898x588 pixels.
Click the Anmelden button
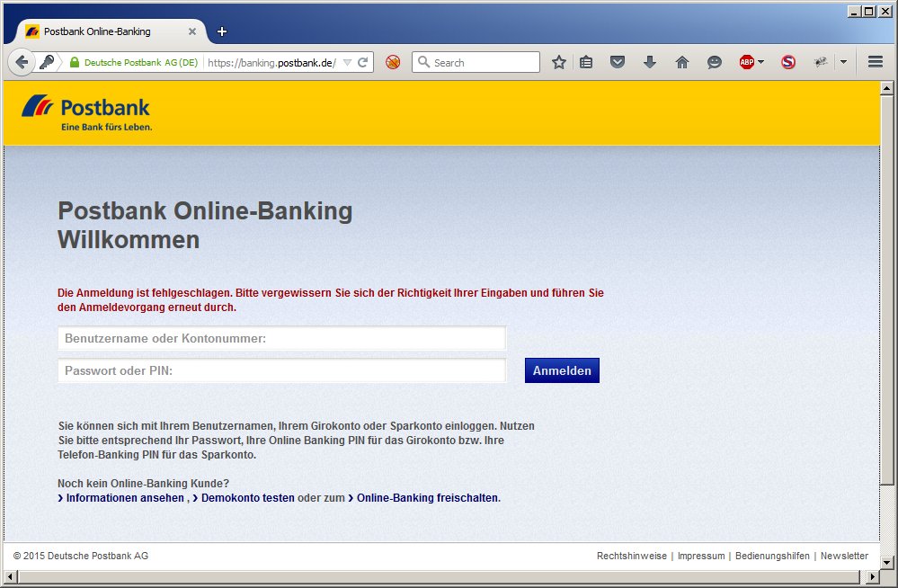(562, 370)
